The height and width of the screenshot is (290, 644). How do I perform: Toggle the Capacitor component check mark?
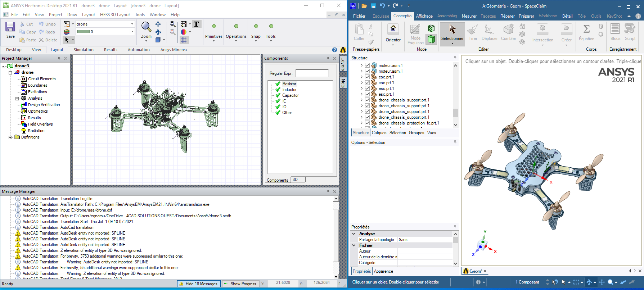coord(278,95)
